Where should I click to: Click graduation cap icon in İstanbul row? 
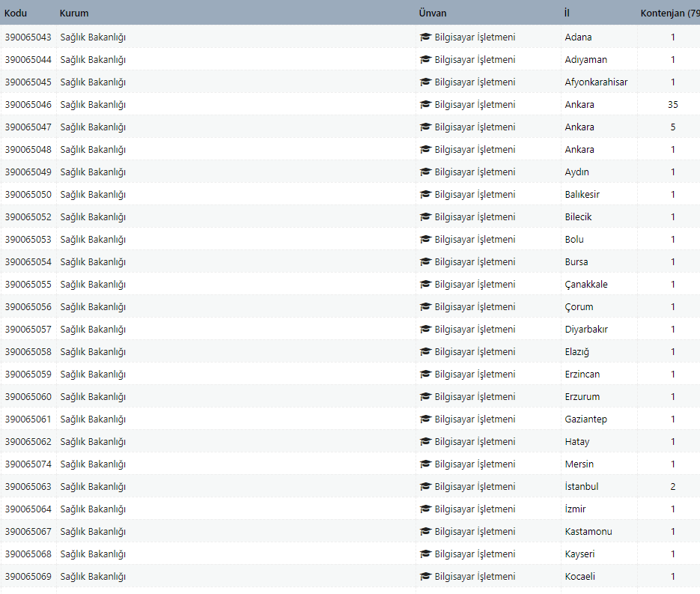[x=425, y=487]
